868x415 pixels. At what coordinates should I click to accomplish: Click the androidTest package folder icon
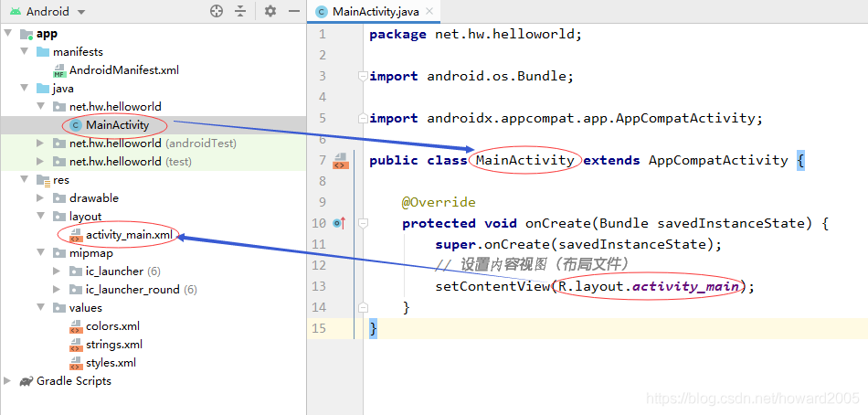coord(59,144)
